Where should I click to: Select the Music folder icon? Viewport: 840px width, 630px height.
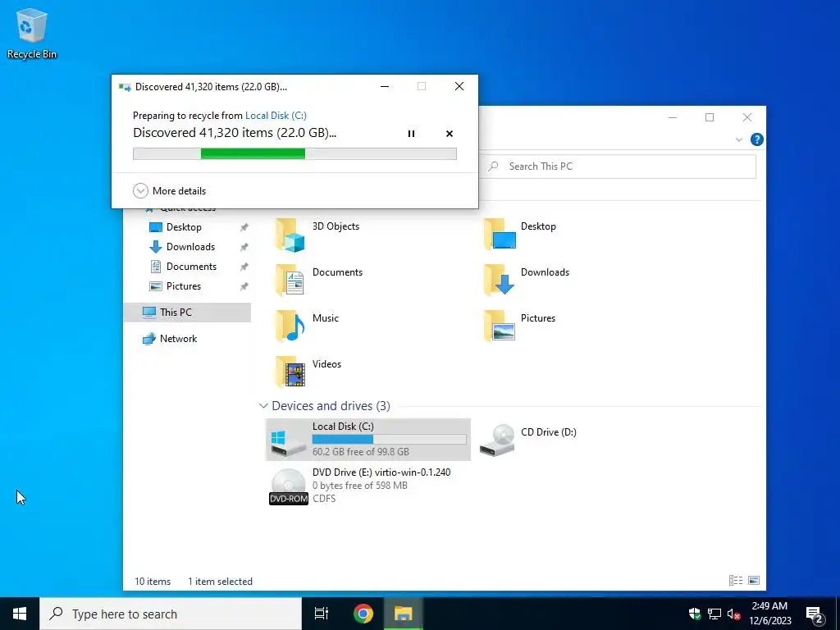290,326
